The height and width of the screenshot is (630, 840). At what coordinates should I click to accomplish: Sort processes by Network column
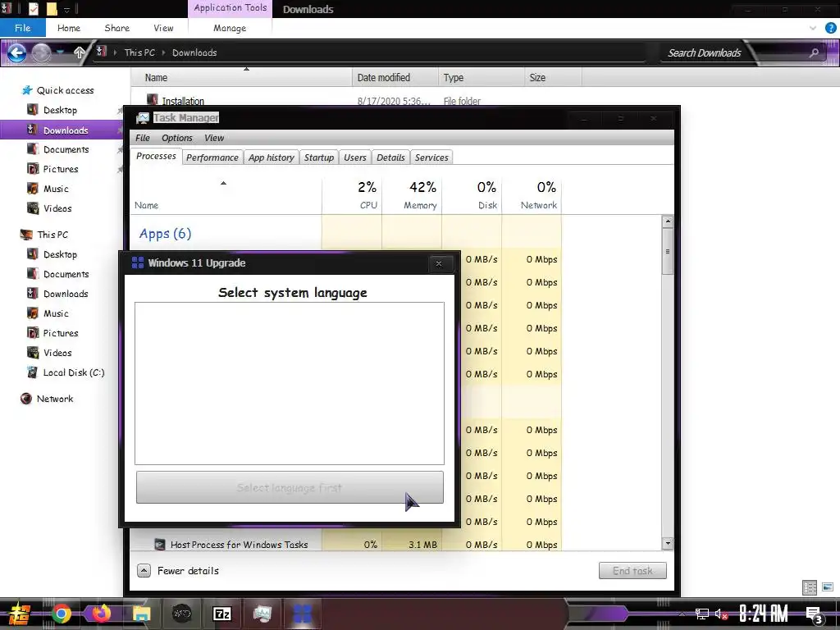pos(532,195)
